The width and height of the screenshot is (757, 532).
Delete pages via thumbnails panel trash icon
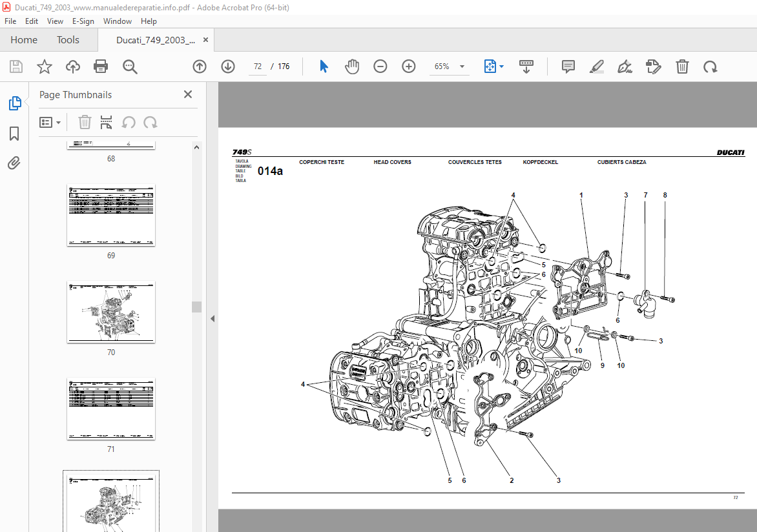[85, 123]
